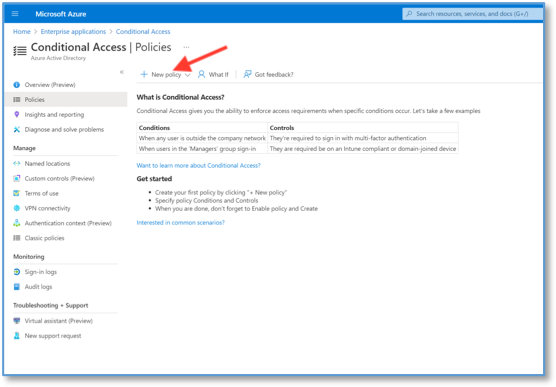
Task: Open Sign-in logs
Action: 40,272
